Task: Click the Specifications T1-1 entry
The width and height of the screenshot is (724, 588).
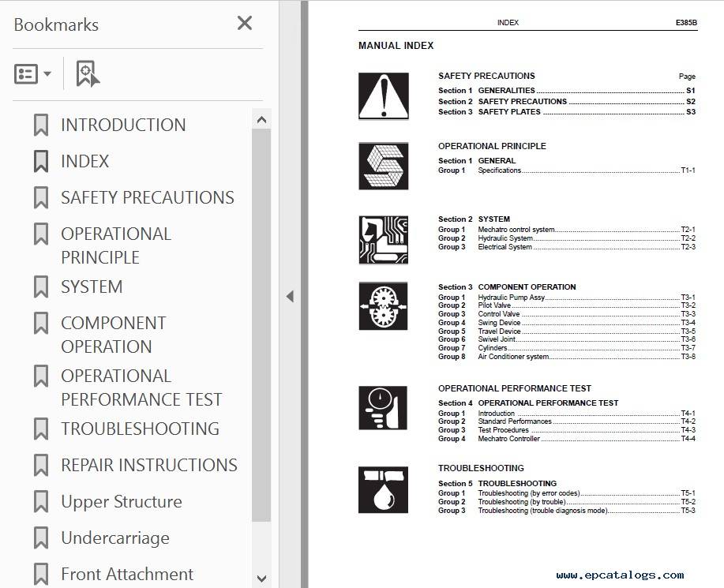Action: (567, 170)
